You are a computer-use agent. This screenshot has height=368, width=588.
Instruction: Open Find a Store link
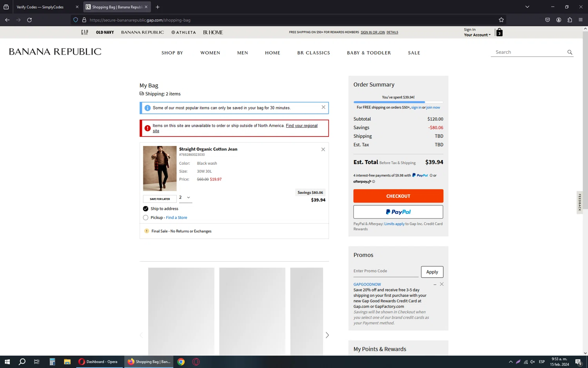(x=176, y=218)
